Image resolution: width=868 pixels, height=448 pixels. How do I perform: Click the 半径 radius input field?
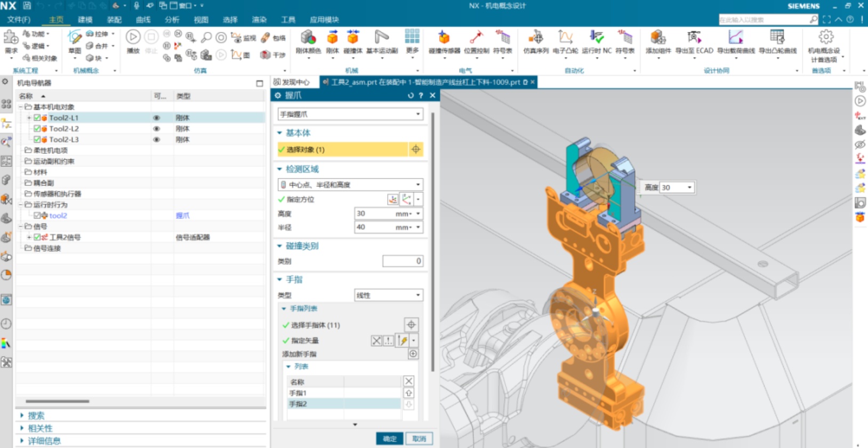pos(374,227)
